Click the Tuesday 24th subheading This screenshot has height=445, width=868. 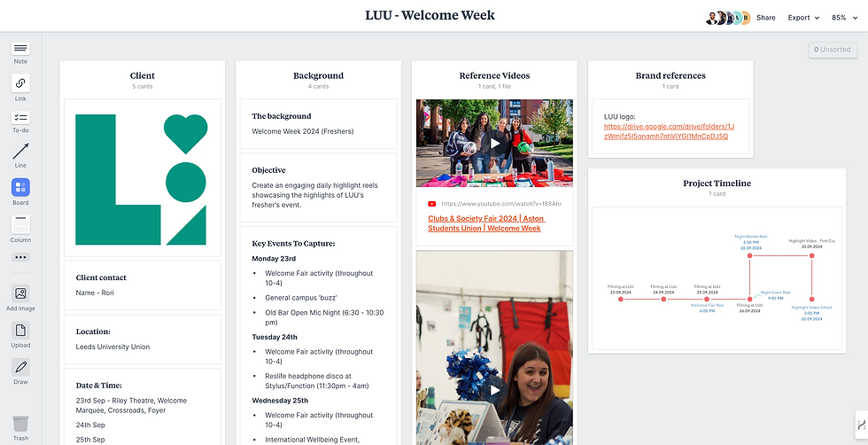point(275,337)
